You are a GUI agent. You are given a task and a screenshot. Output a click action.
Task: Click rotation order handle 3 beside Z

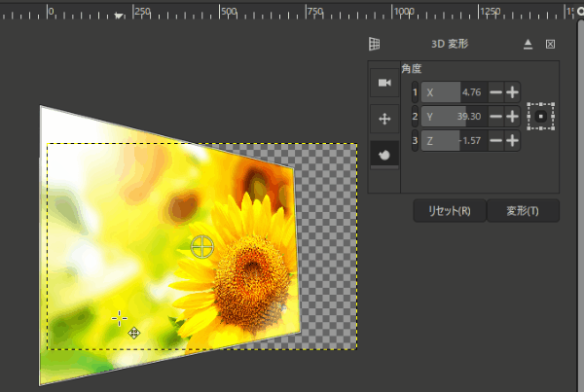415,141
